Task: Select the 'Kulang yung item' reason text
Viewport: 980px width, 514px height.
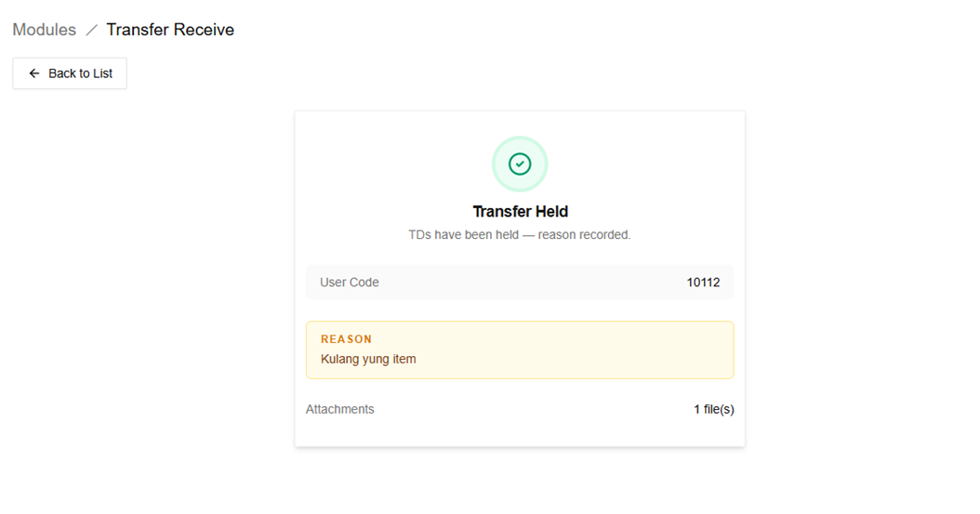Action: 368,359
